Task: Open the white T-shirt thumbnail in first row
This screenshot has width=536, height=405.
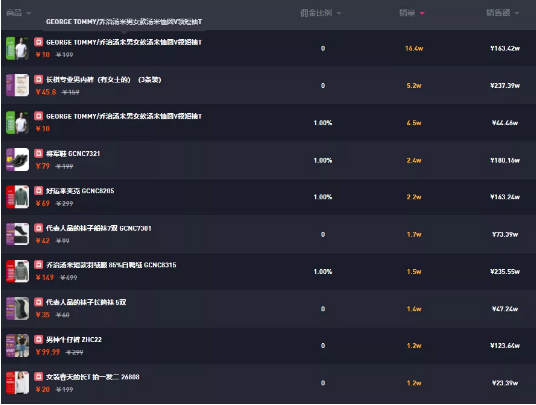Action: click(17, 48)
